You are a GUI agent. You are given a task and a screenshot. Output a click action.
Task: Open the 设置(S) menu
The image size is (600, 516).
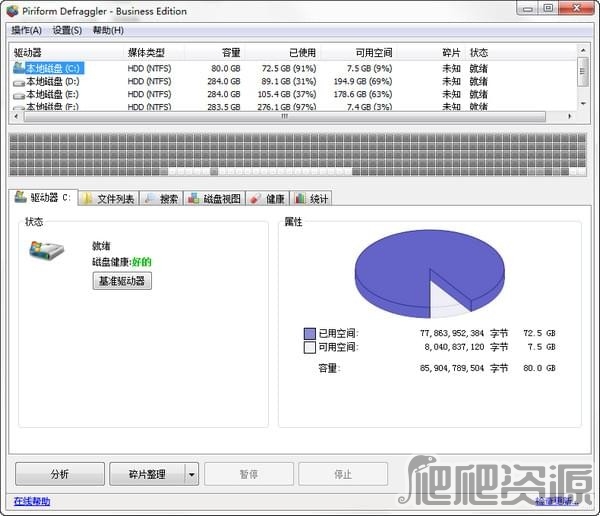point(67,30)
